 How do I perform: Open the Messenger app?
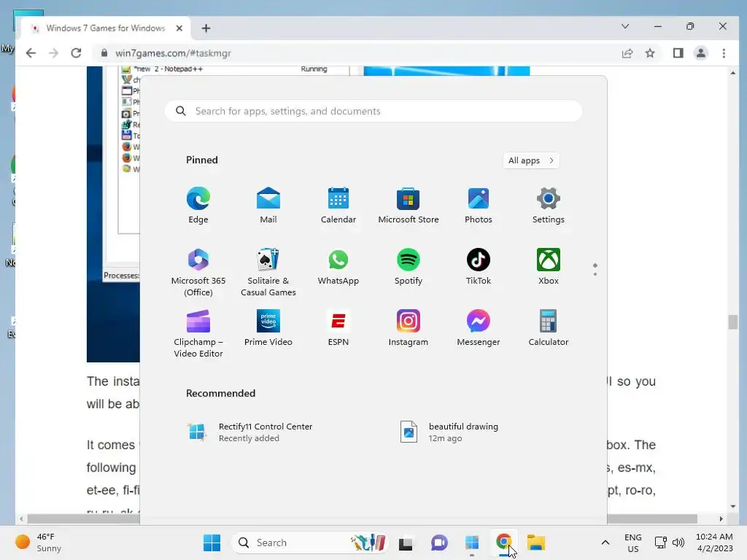coord(479,328)
